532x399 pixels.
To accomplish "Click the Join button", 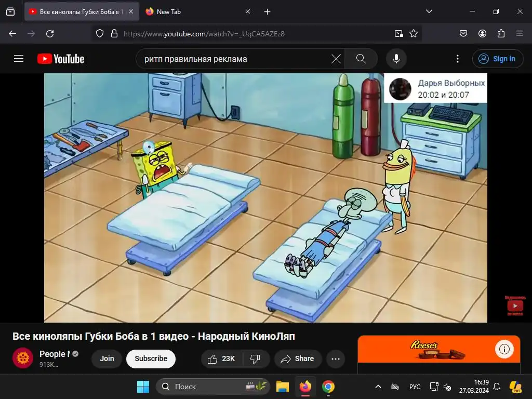I will [107, 358].
